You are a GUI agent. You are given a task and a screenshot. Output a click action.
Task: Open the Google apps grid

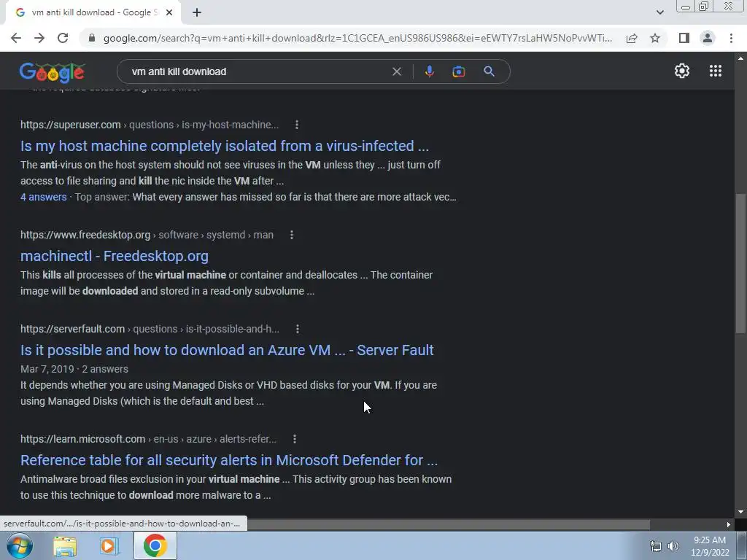coord(715,71)
